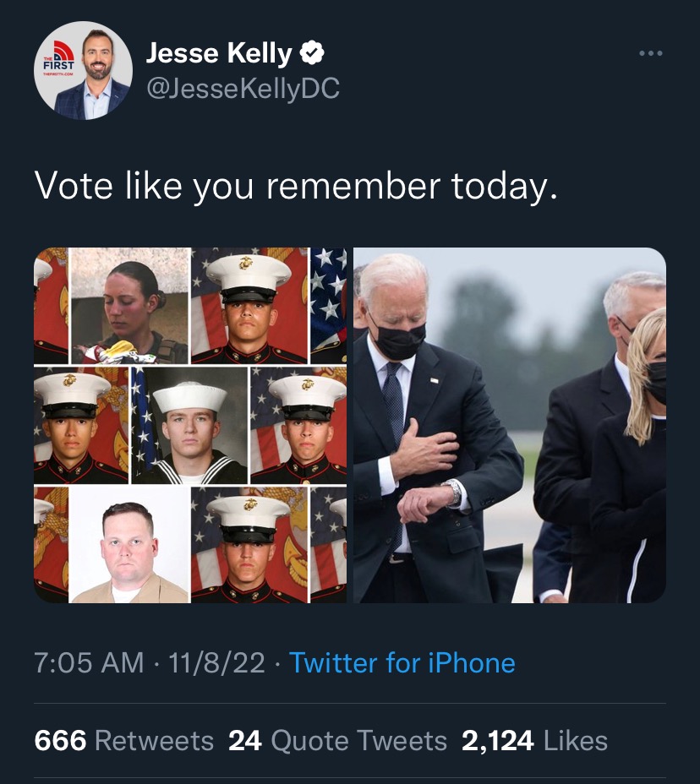This screenshot has width=700, height=784.
Task: Toggle follow from the more options menu
Action: (651, 52)
